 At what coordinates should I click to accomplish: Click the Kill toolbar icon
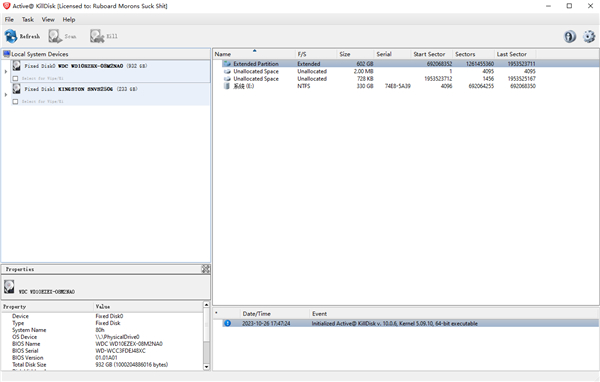click(x=97, y=36)
